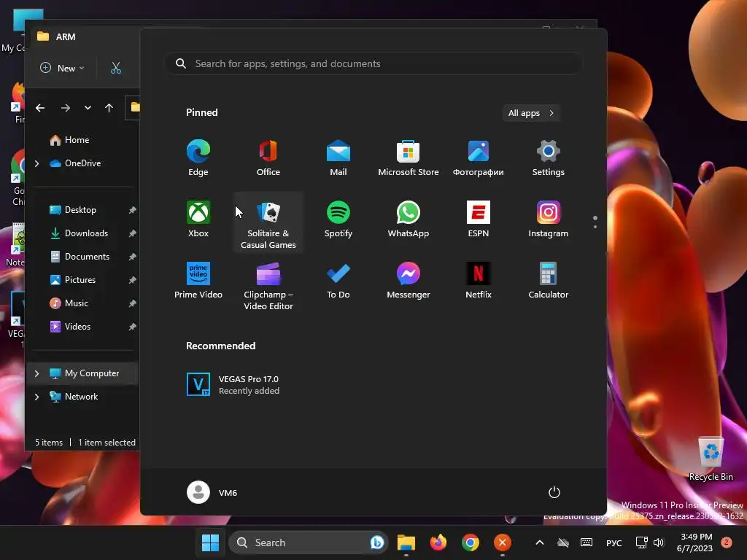747x560 pixels.
Task: Launch Instagram
Action: (x=549, y=219)
